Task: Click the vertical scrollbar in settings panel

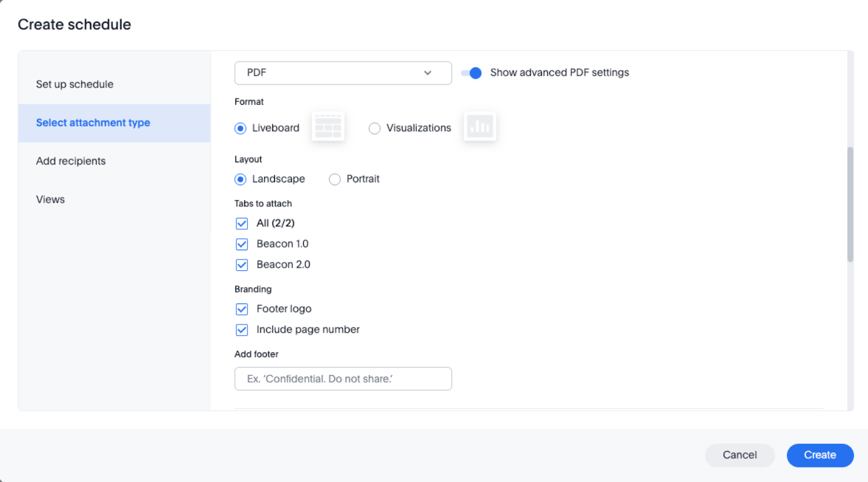Action: tap(850, 204)
